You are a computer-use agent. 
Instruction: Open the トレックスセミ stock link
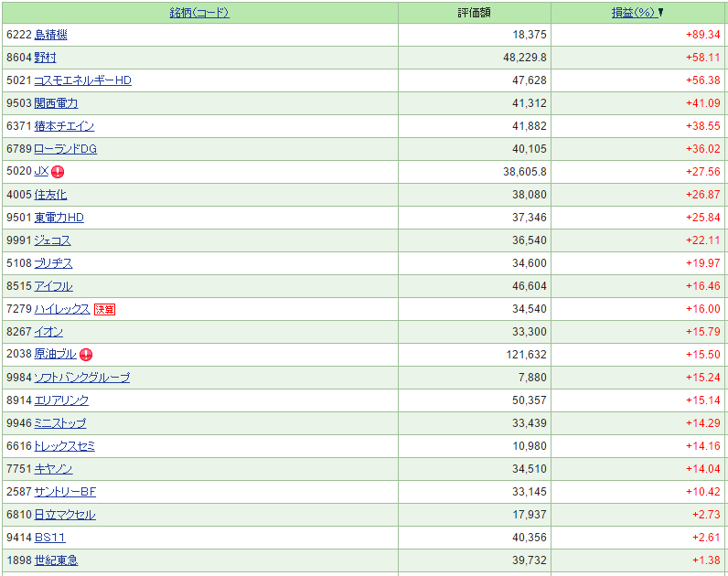65,446
